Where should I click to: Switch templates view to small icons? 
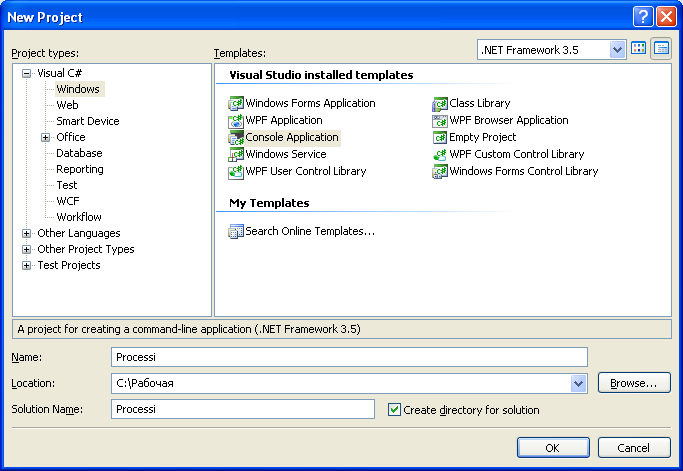[661, 48]
